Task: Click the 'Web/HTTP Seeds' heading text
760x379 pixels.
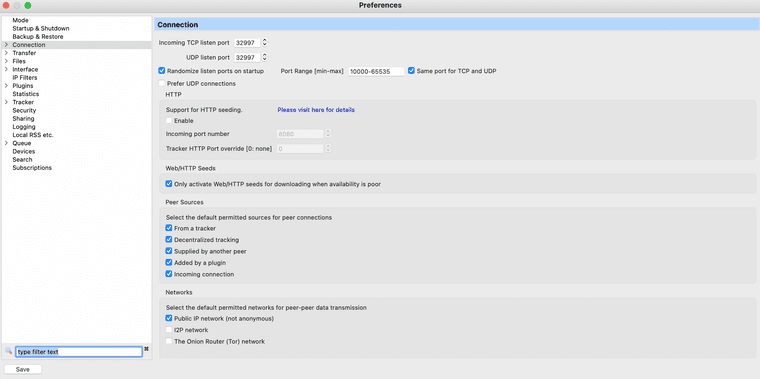Action: point(190,168)
